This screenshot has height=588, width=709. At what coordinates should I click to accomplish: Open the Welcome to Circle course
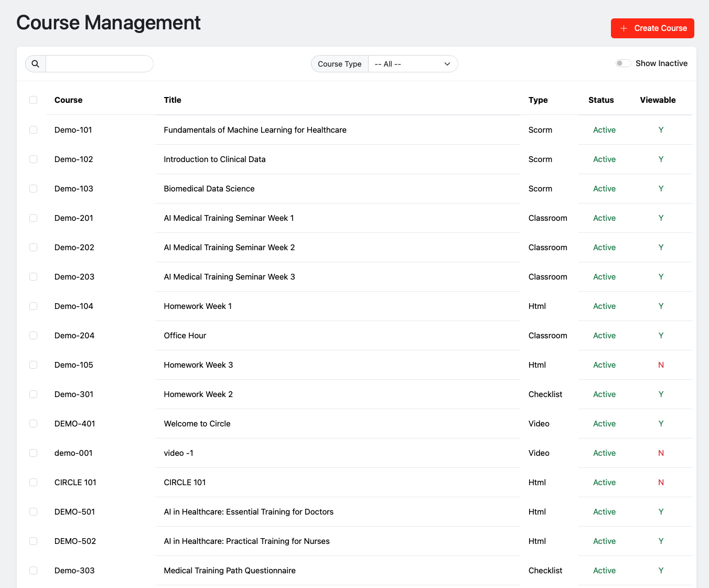point(197,424)
